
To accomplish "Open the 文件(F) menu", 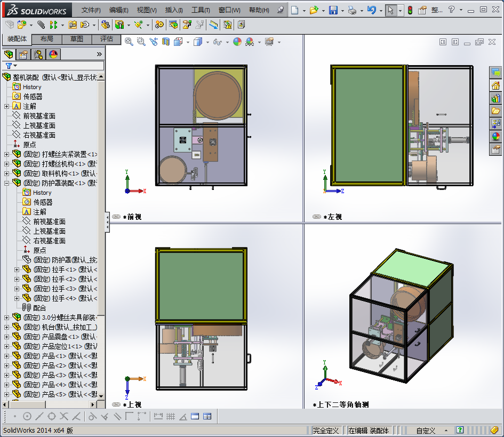I will click(91, 10).
